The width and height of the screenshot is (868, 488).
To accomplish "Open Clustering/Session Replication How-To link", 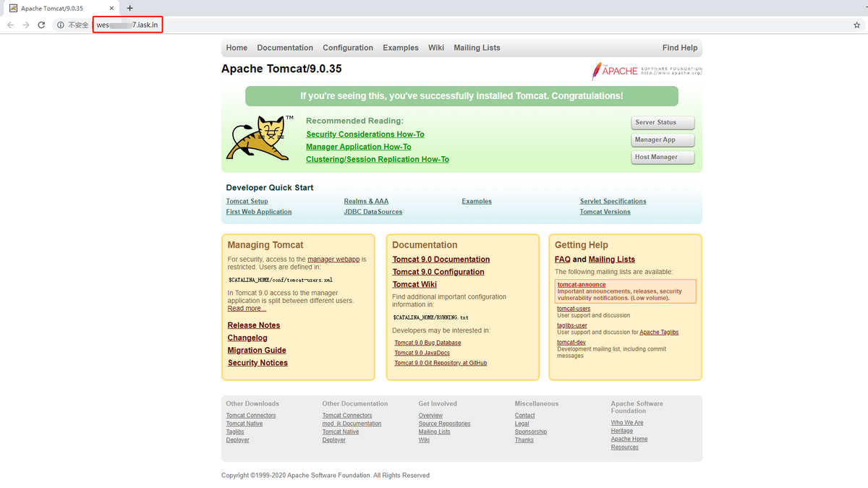I will pyautogui.click(x=378, y=159).
